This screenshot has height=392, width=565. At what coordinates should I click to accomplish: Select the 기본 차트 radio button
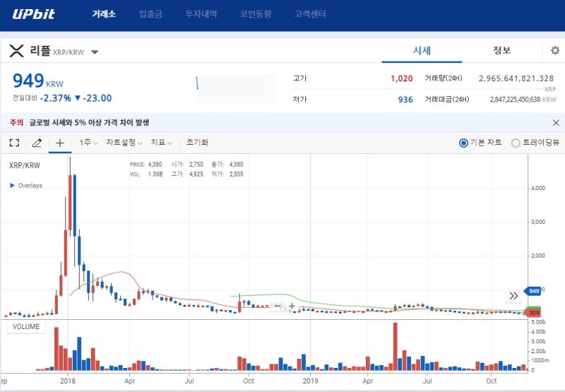pyautogui.click(x=463, y=143)
